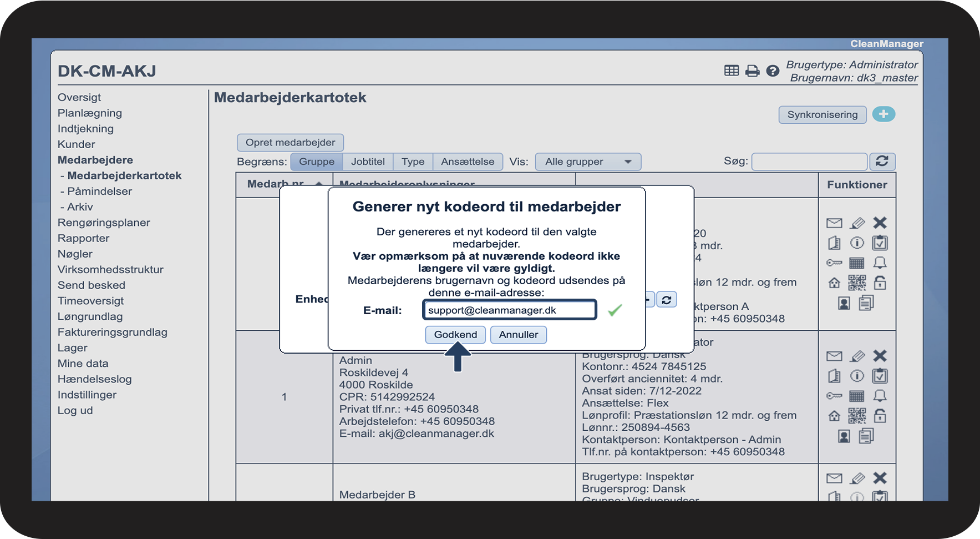Viewport: 980px width, 539px height.
Task: Click the printer icon in header
Action: pos(752,70)
